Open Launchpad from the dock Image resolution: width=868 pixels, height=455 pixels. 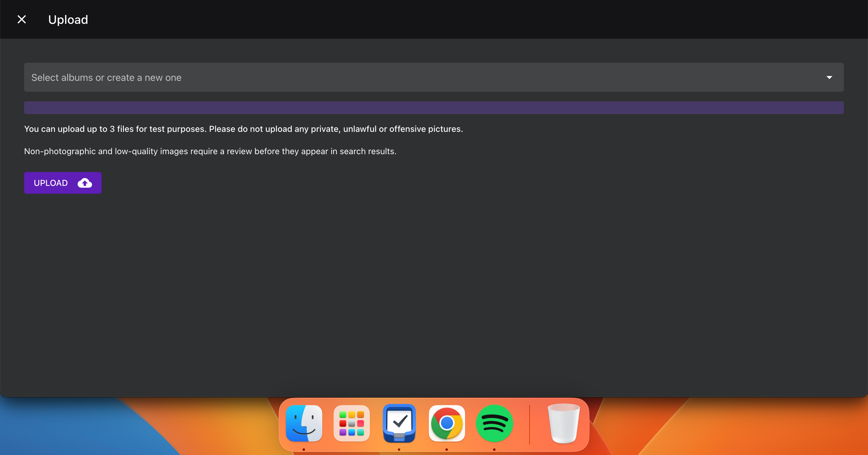click(351, 424)
